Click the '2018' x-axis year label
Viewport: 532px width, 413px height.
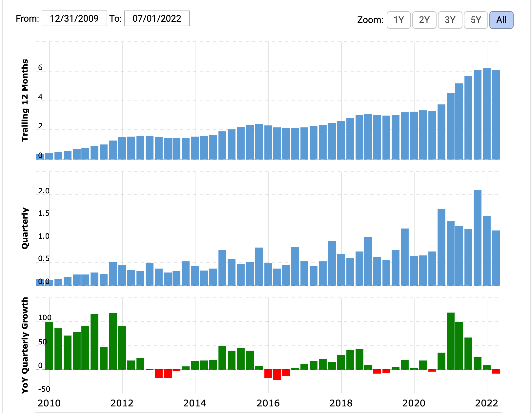(341, 403)
